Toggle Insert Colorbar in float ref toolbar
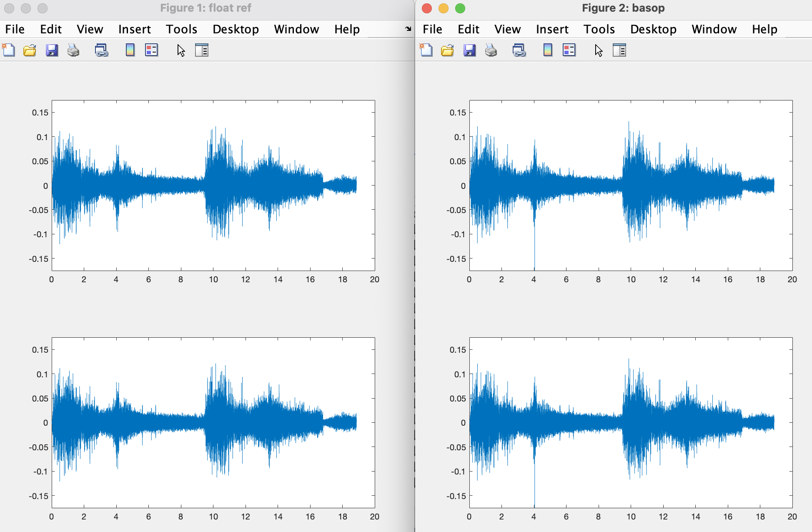 pyautogui.click(x=130, y=50)
